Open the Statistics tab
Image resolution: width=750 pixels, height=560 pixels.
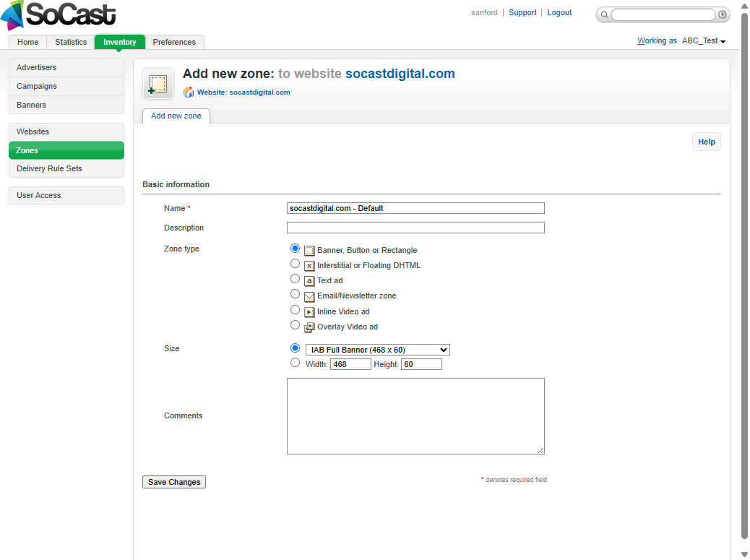pos(71,42)
